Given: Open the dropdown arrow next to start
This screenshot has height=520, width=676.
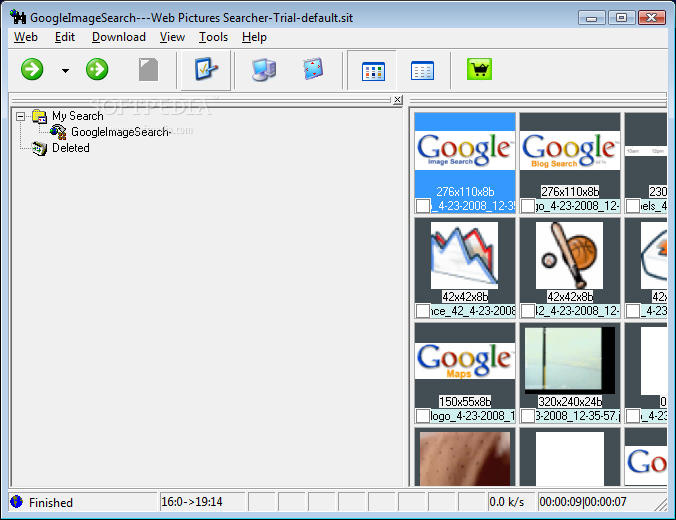Looking at the screenshot, I should [x=65, y=70].
